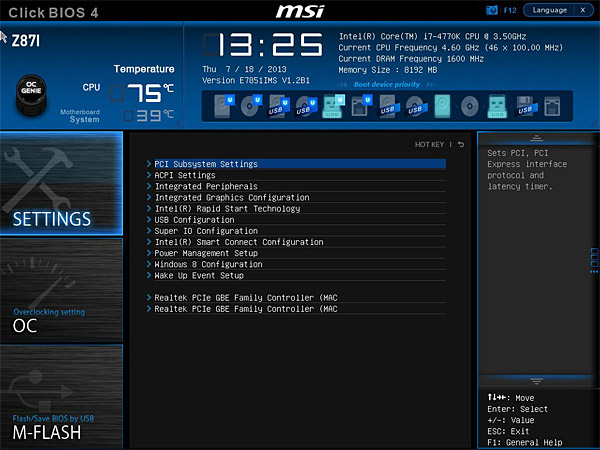Click the CPU temperature 75°C reading
The height and width of the screenshot is (450, 600).
[142, 93]
